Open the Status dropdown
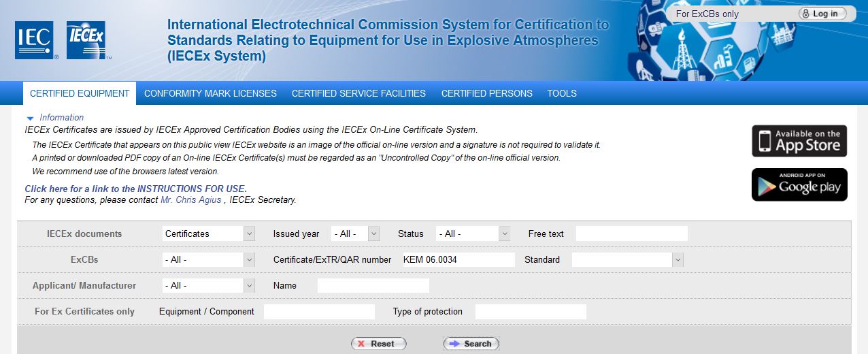 (x=473, y=234)
